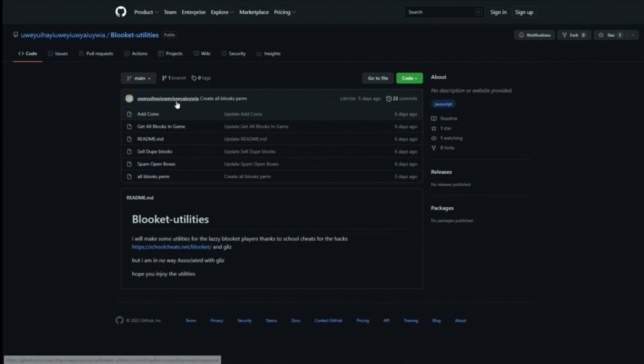Open the Packages heading link
The width and height of the screenshot is (644, 364).
(x=442, y=208)
